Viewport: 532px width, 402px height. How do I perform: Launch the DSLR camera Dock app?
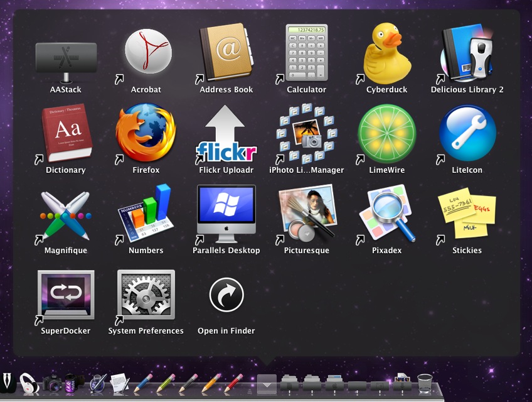point(52,383)
